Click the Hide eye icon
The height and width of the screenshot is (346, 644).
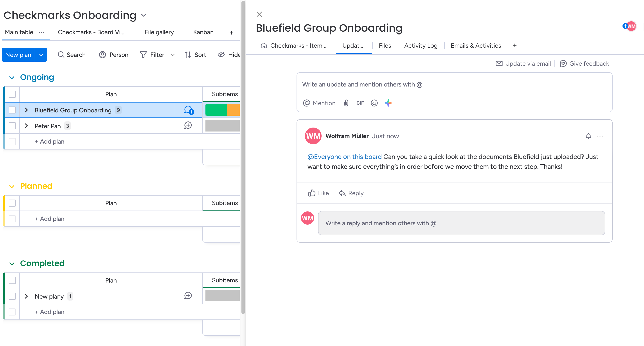(221, 54)
